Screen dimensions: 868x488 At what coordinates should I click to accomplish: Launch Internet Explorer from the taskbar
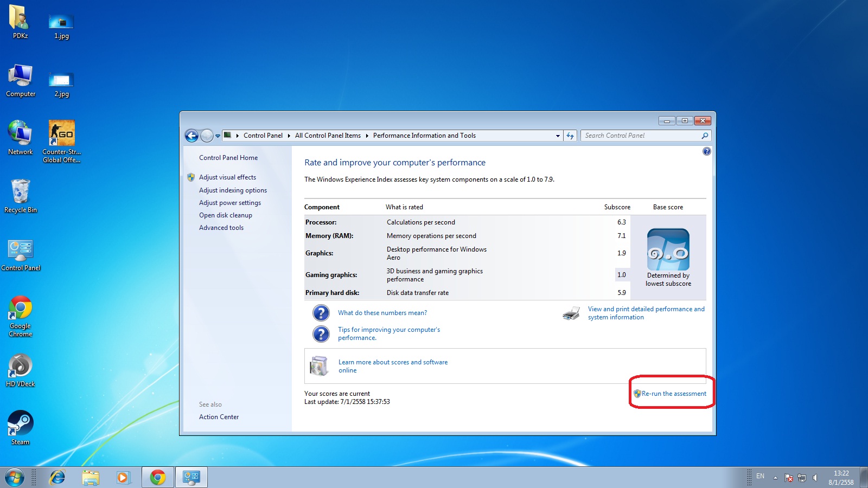(x=57, y=478)
